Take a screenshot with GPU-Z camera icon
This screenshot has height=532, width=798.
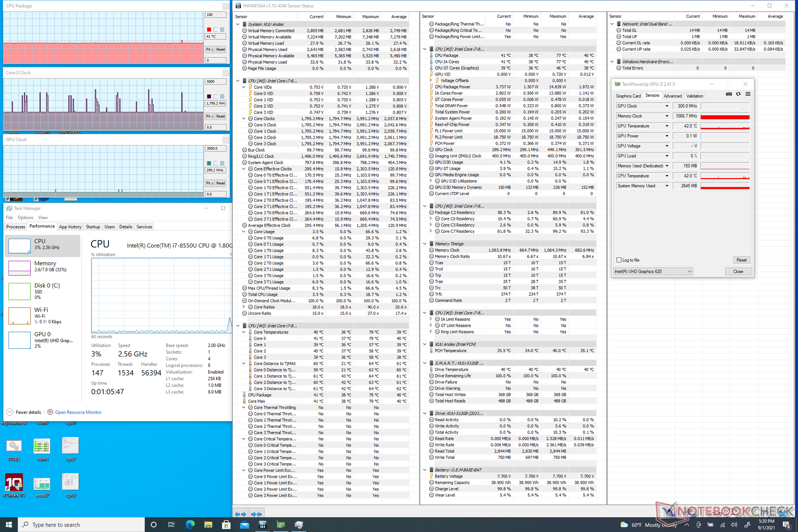(729, 94)
